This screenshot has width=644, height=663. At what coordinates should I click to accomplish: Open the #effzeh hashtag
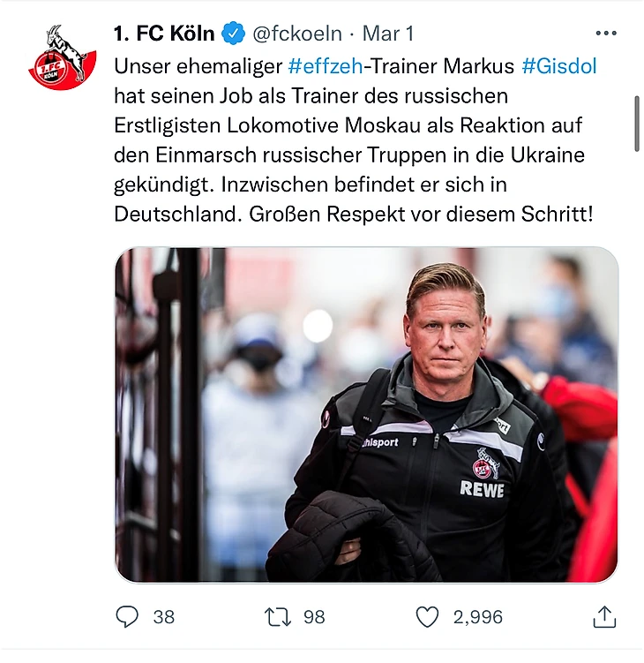pyautogui.click(x=325, y=64)
